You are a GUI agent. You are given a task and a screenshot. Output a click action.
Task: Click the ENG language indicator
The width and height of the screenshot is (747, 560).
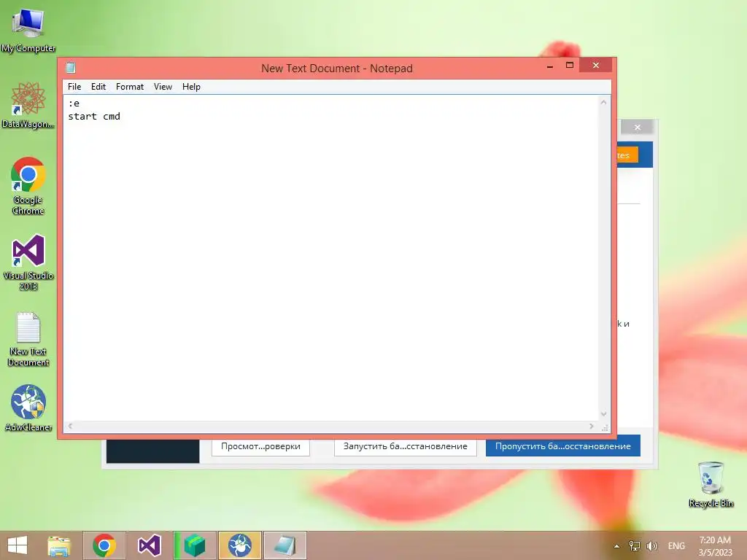click(676, 546)
